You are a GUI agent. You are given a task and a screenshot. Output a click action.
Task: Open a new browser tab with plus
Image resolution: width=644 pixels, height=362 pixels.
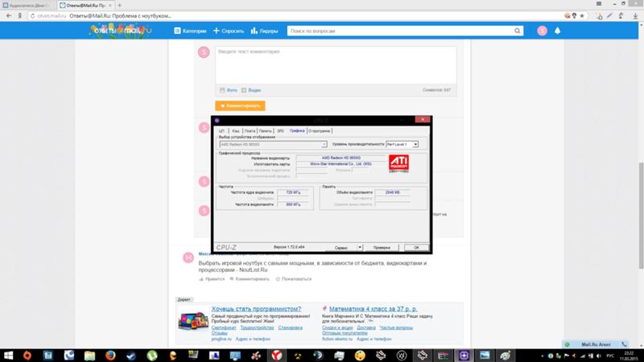(119, 6)
